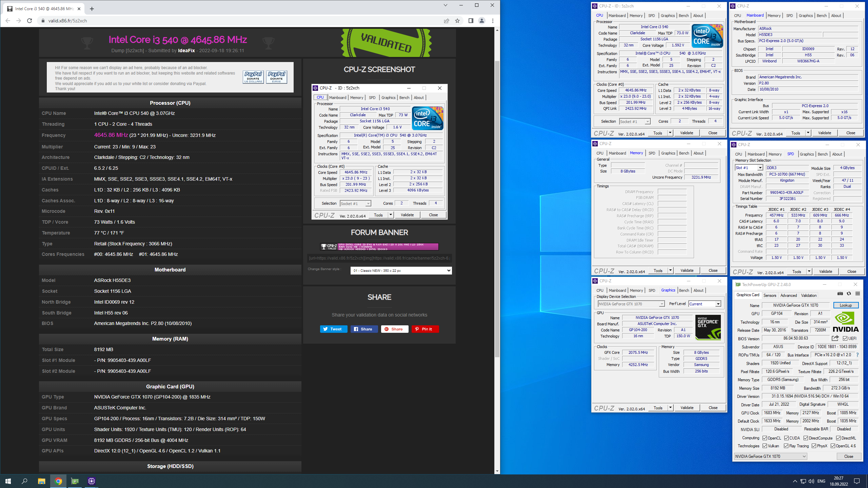Open File Explorer from taskbar
868x488 pixels.
coord(41,481)
